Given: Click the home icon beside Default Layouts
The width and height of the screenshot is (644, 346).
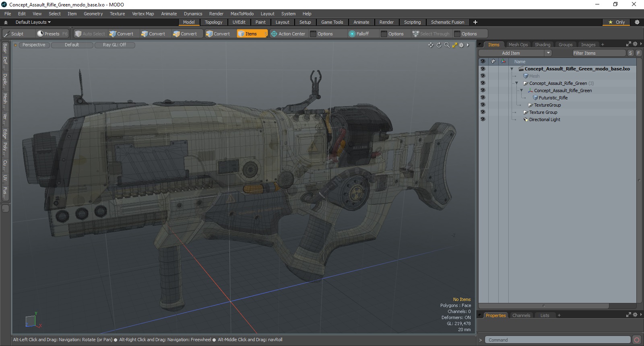Looking at the screenshot, I should 6,22.
